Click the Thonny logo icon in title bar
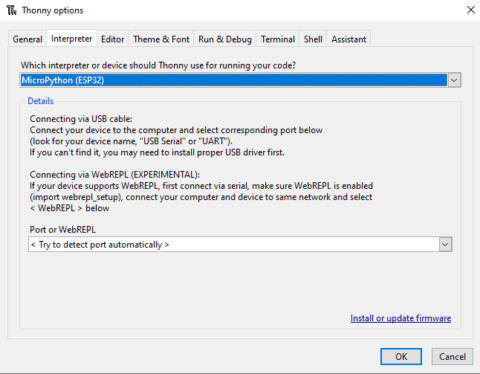480x374 pixels. coord(11,10)
